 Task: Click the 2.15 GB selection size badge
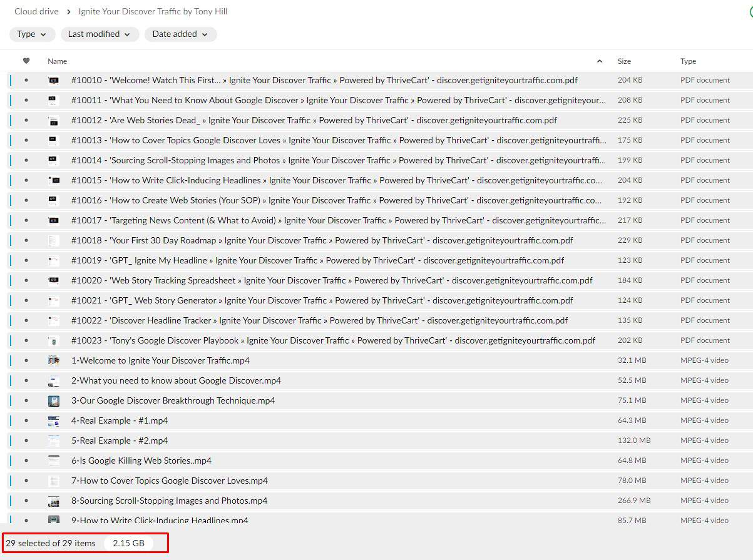point(128,543)
